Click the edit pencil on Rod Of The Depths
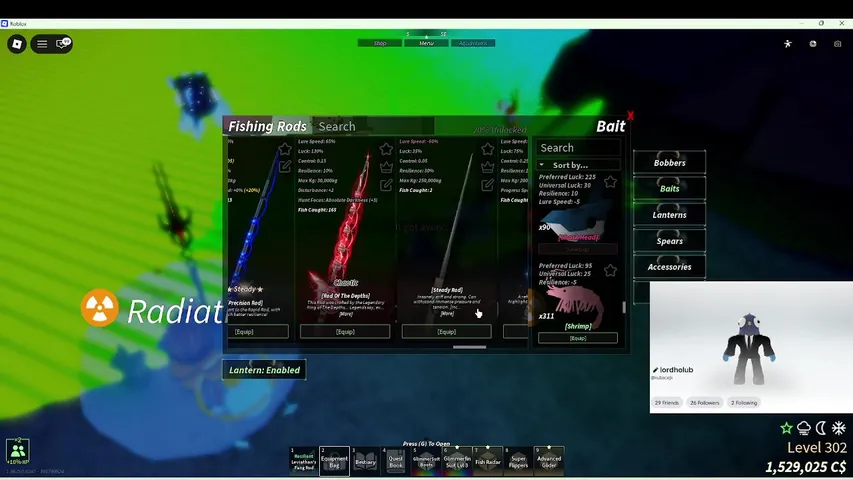Image resolution: width=853 pixels, height=480 pixels. pyautogui.click(x=386, y=185)
